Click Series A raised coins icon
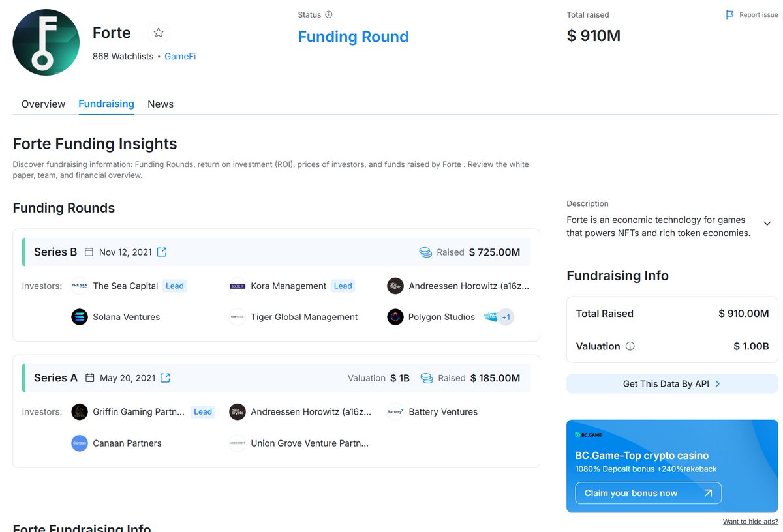The width and height of the screenshot is (783, 532). point(427,378)
